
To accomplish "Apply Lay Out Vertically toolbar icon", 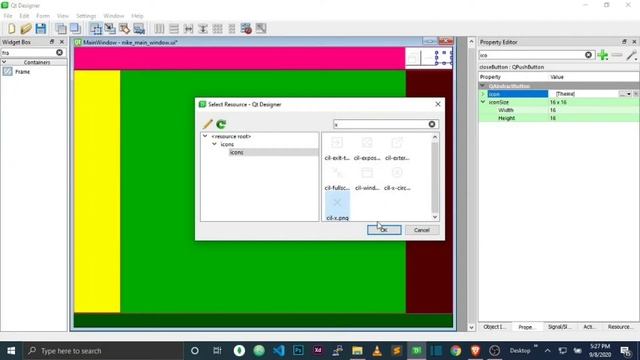I will (x=174, y=29).
